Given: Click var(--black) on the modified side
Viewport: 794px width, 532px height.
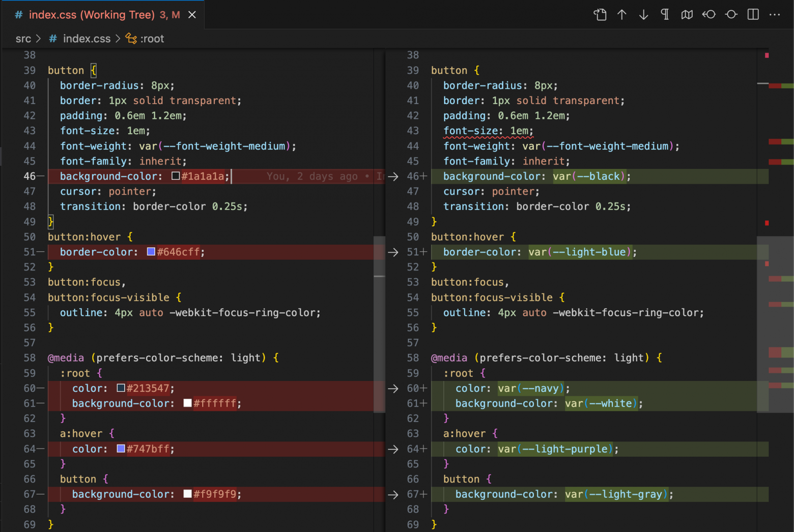Looking at the screenshot, I should [x=589, y=176].
